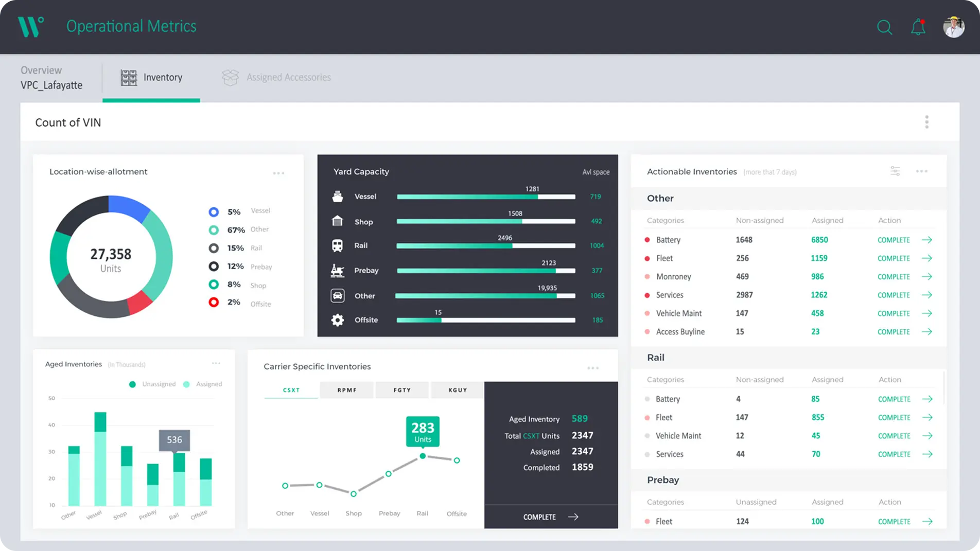Open Location-wise-allotment ellipsis menu

[278, 173]
